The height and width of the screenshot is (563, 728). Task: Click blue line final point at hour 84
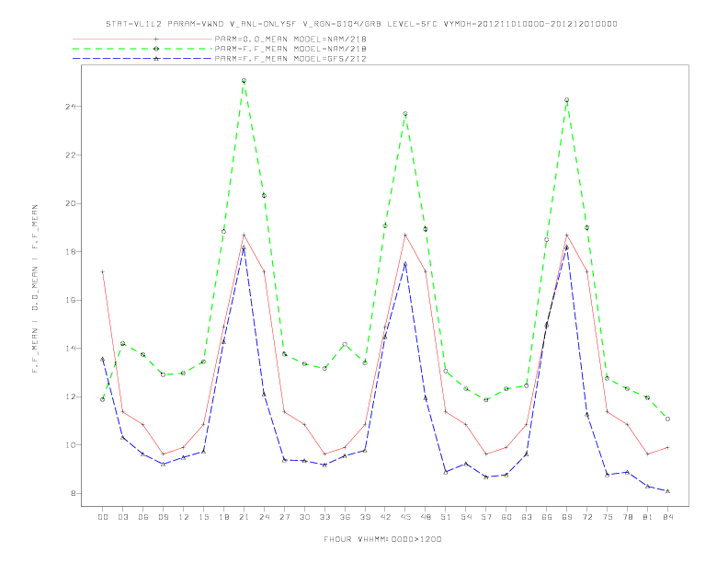point(667,491)
